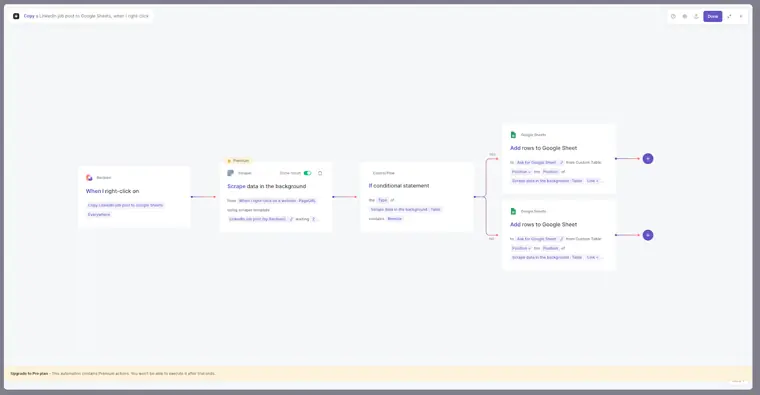Click the Done button
The width and height of the screenshot is (760, 395).
(x=712, y=16)
